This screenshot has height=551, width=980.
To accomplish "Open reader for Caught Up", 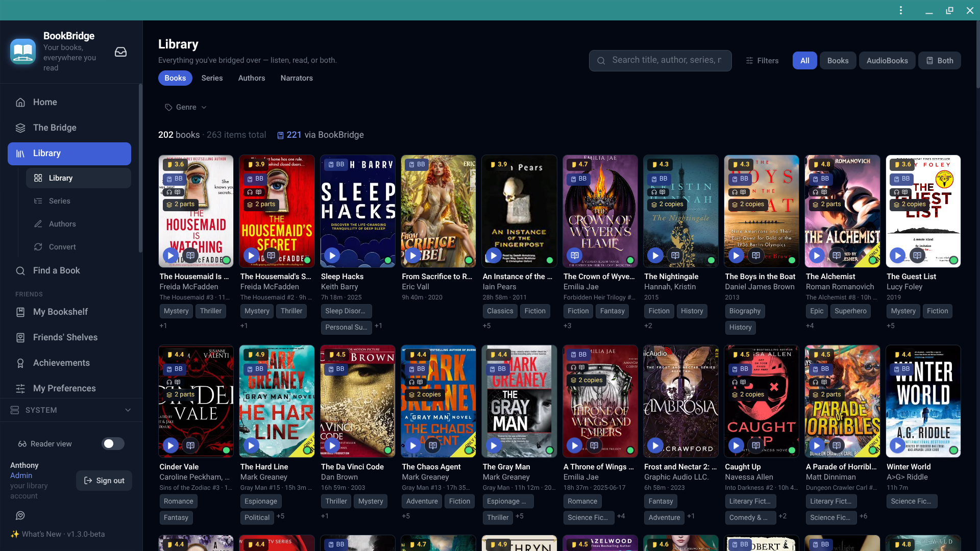I will [x=756, y=445].
